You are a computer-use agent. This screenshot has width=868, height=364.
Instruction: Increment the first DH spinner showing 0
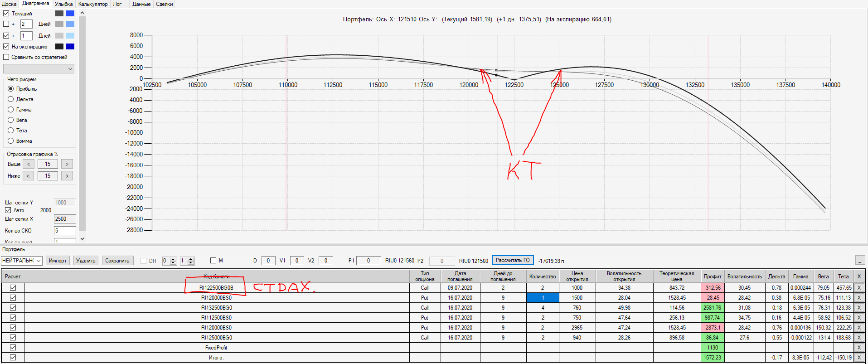pos(173,259)
